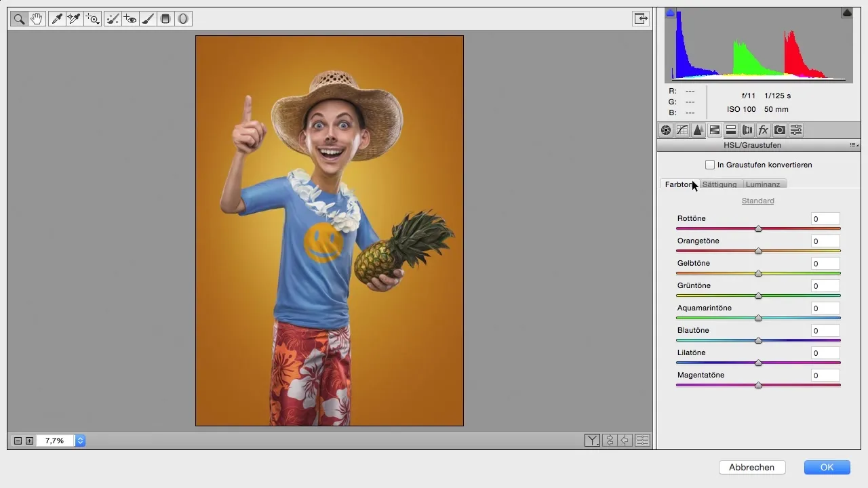The image size is (868, 488).
Task: Open the Basic settings panel tab
Action: (666, 130)
